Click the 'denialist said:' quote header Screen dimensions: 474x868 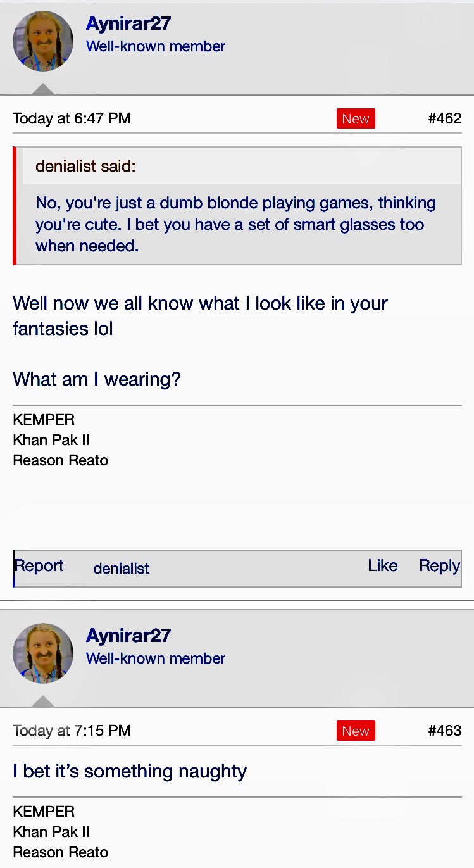85,167
